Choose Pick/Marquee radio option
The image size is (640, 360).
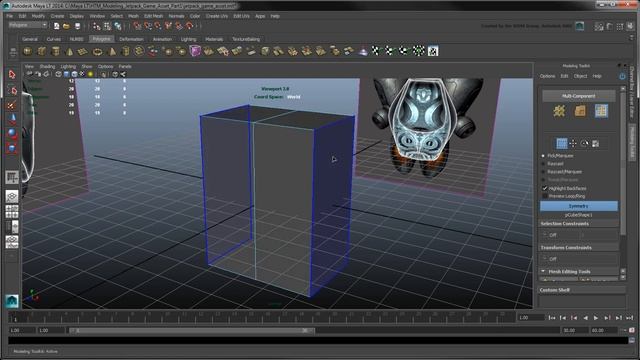click(x=558, y=156)
